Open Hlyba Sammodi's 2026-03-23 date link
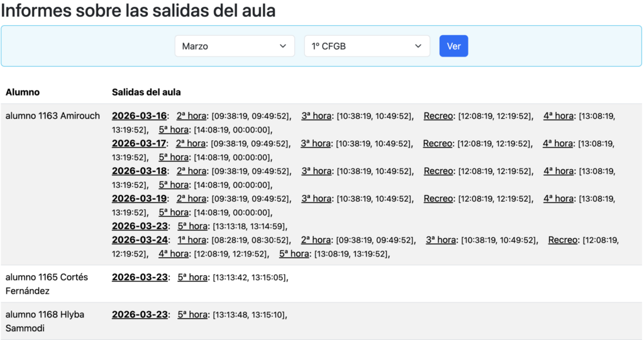The height and width of the screenshot is (340, 644). [139, 314]
